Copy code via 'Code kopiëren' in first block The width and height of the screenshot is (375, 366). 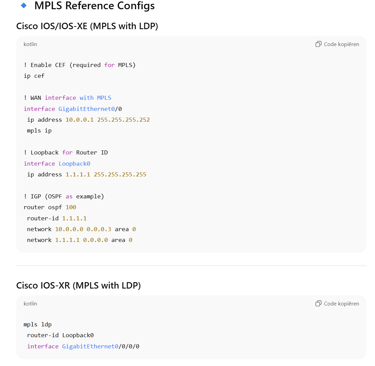click(337, 44)
